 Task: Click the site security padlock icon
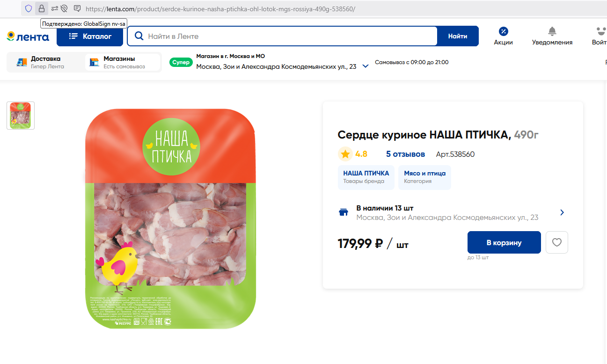pyautogui.click(x=41, y=8)
